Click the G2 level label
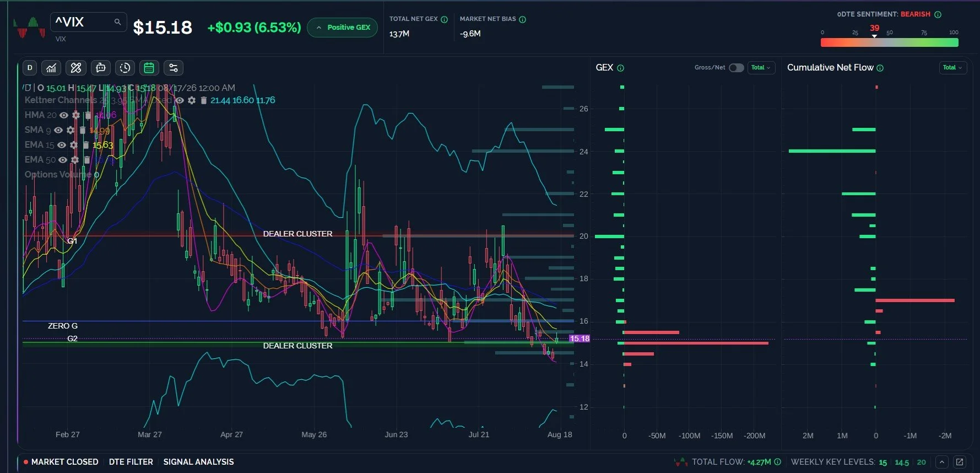 (x=72, y=338)
